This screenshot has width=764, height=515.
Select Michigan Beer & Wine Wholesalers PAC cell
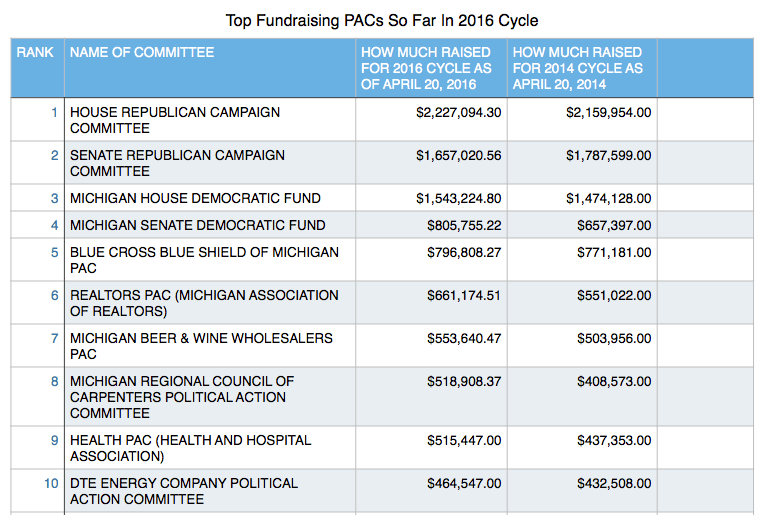coord(201,346)
